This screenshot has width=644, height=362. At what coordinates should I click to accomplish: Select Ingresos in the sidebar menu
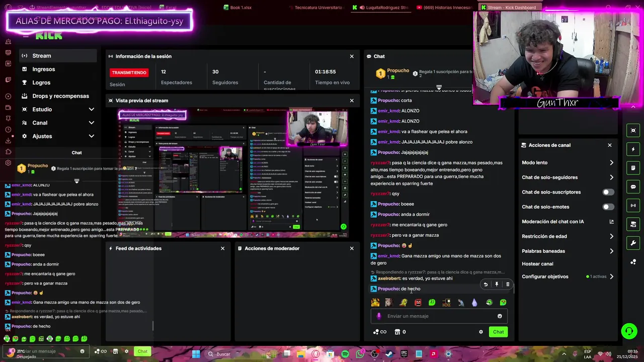click(x=58, y=69)
